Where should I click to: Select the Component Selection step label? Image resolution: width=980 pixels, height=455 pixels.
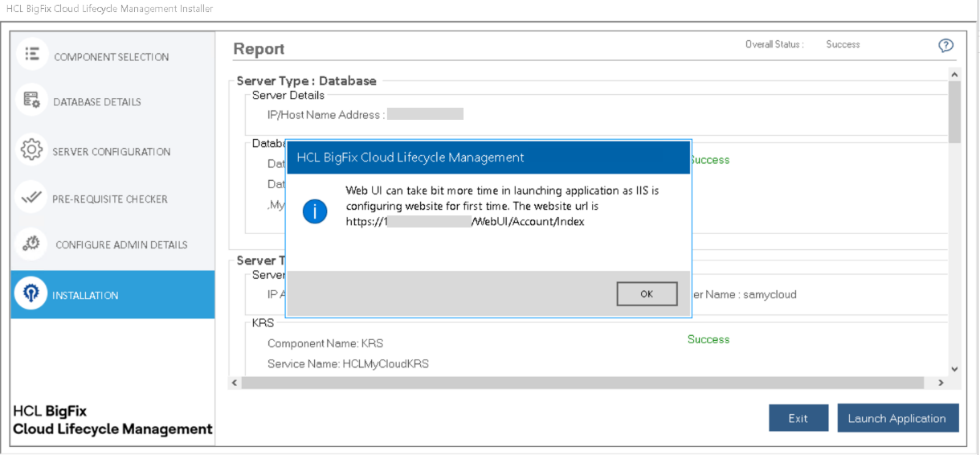point(112,57)
